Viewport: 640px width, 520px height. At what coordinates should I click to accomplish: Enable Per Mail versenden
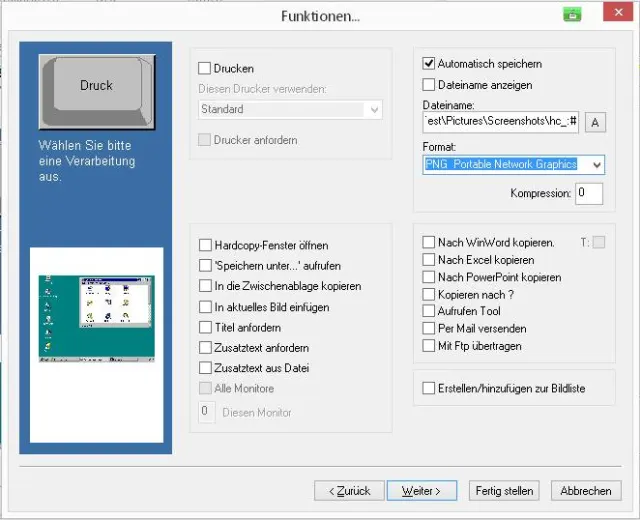[429, 328]
